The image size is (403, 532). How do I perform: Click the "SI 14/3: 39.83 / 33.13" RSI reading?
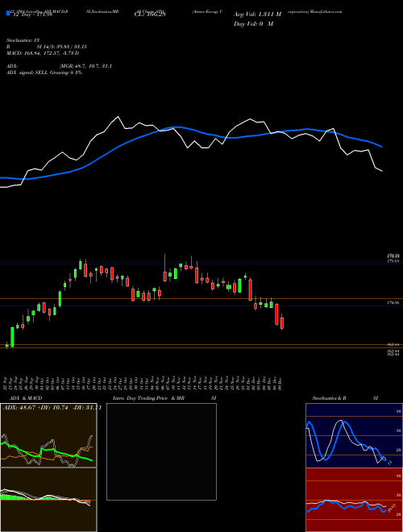(62, 47)
